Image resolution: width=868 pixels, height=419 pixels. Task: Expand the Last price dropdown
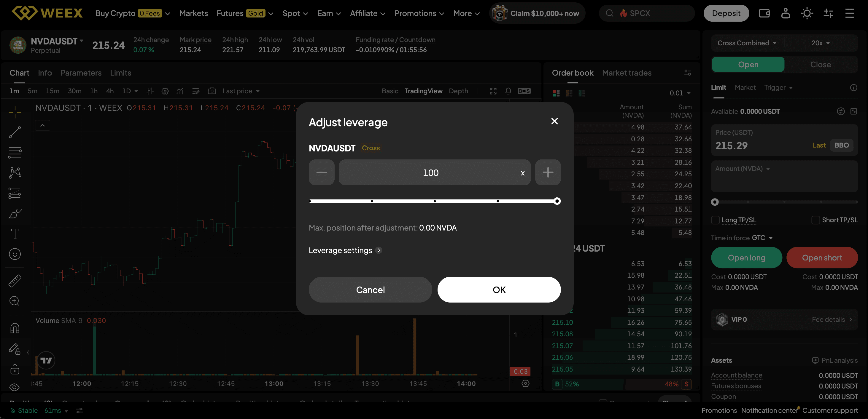tap(241, 91)
